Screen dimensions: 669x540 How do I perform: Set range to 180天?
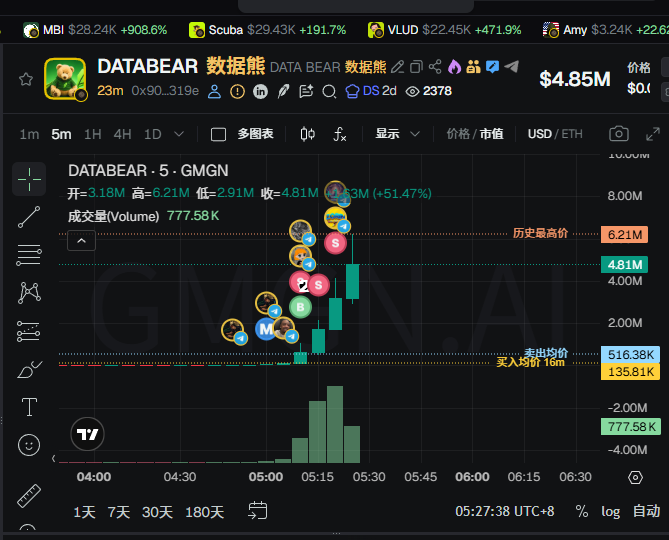coord(204,512)
